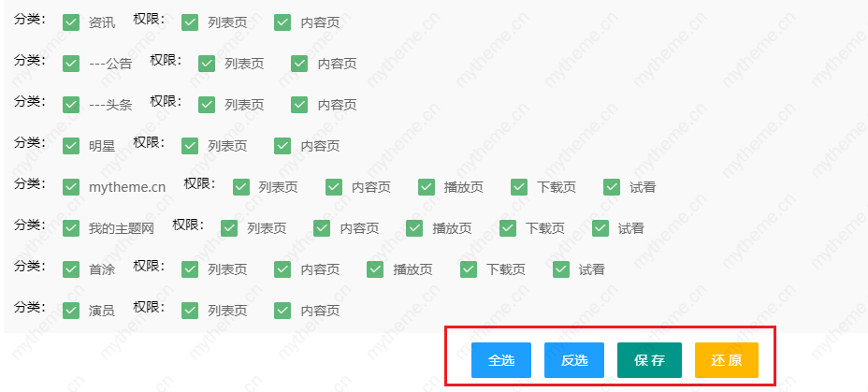Toggle 试看 checkbox in the mytheme.cn row
Image resolution: width=868 pixels, height=392 pixels.
[x=612, y=187]
